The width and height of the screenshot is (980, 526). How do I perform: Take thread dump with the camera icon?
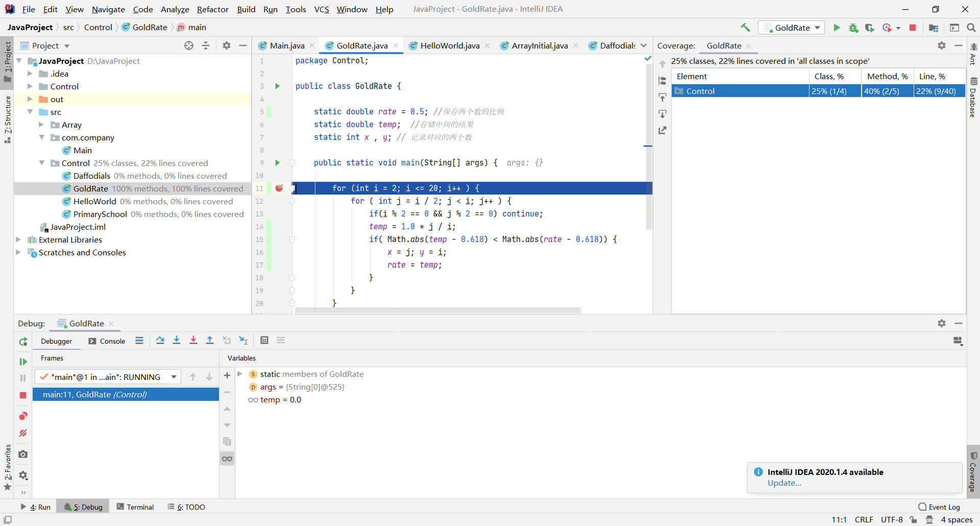click(23, 454)
